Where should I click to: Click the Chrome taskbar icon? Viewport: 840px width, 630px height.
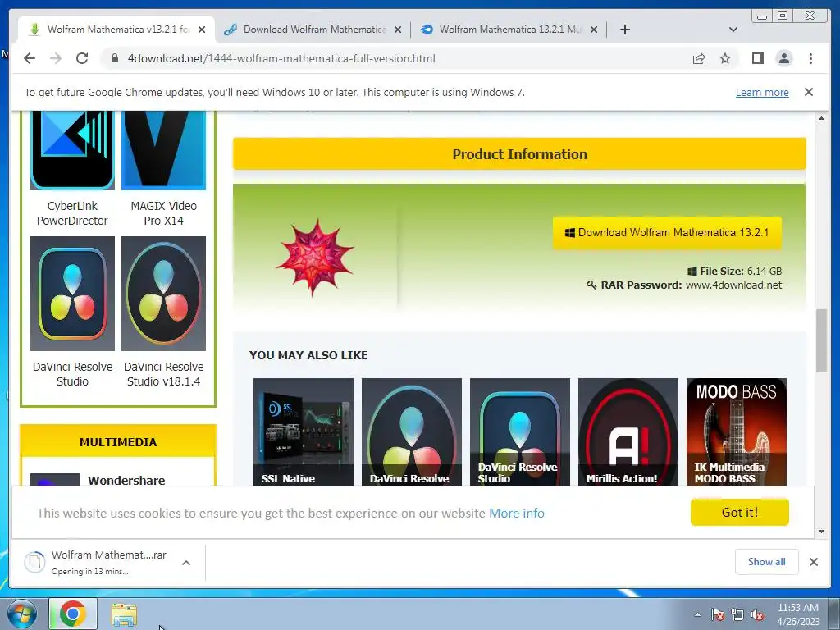coord(73,614)
